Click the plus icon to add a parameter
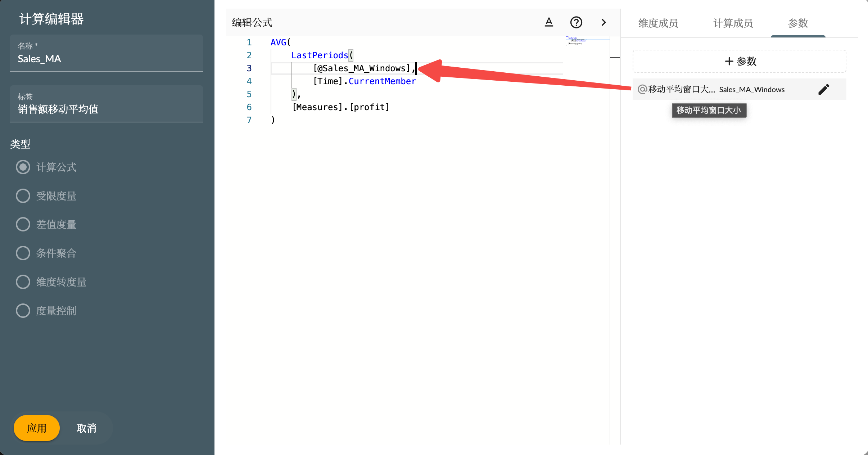868x455 pixels. tap(729, 61)
